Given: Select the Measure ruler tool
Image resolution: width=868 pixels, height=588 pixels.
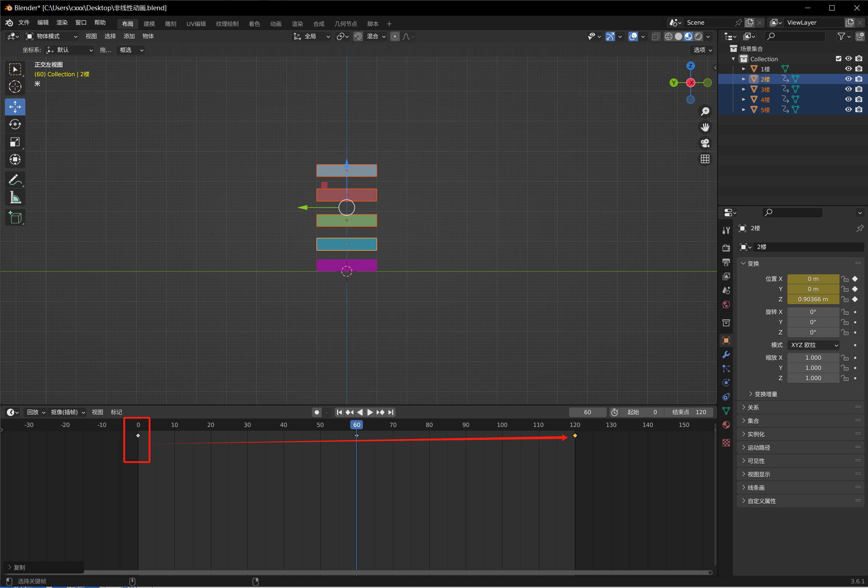Looking at the screenshot, I should tap(15, 198).
